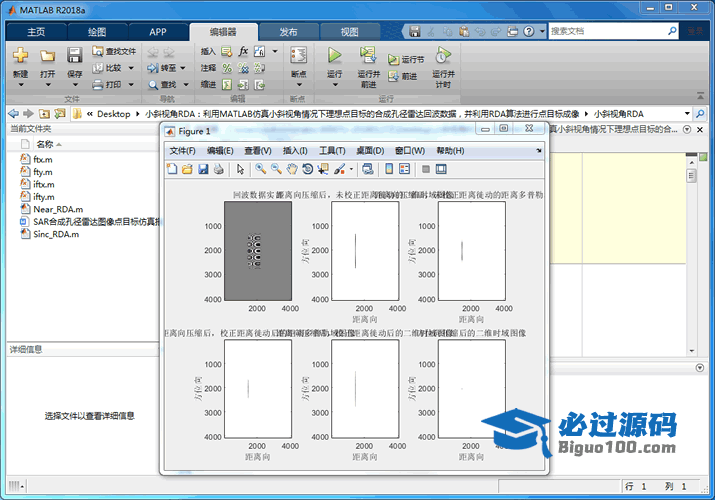Click the 新建 (New) plus icon
715x500 pixels.
pos(20,56)
